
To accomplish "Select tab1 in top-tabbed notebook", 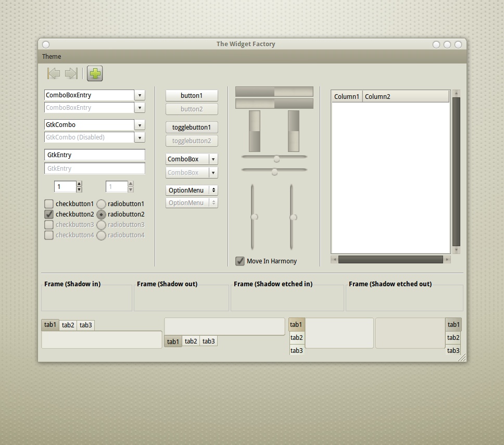I will 50,325.
